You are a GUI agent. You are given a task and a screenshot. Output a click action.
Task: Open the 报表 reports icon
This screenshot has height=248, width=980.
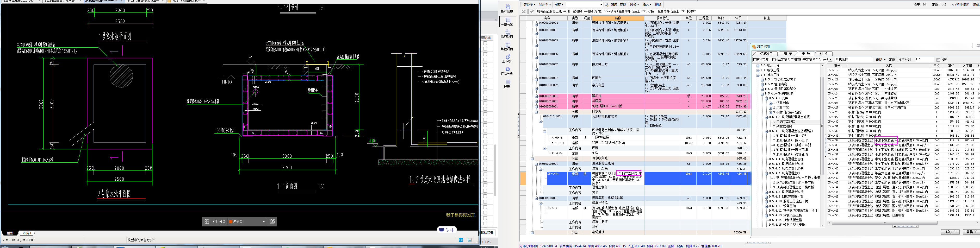point(507,84)
